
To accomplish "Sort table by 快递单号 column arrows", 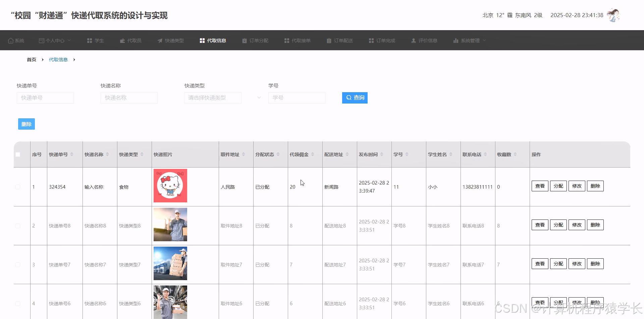I will pos(72,154).
